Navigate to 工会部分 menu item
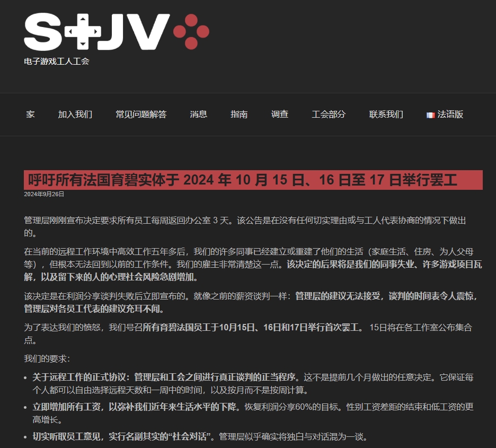 [x=329, y=114]
